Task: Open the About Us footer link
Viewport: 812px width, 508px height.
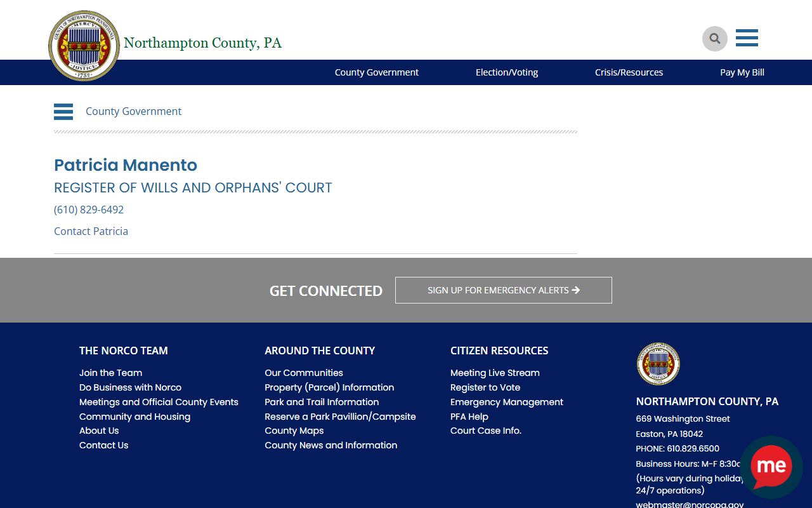Action: point(99,431)
